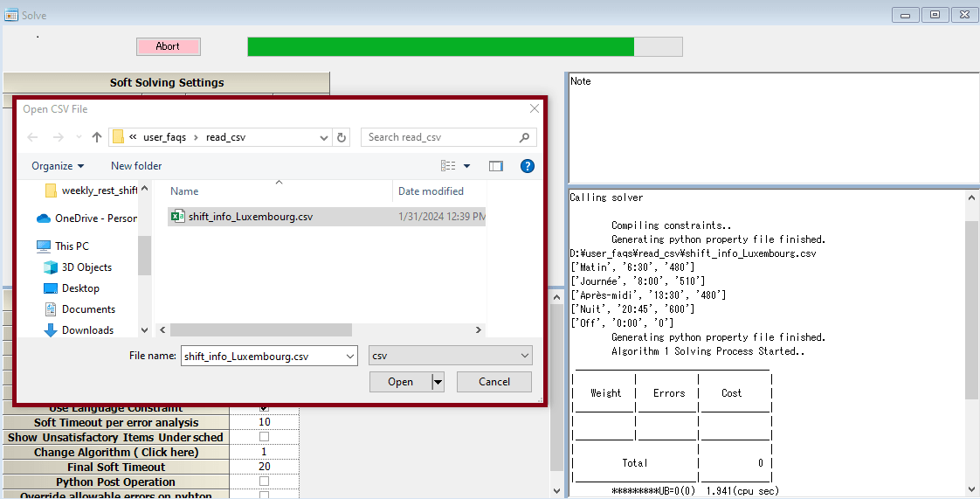Click the search magnifier icon
The height and width of the screenshot is (499, 980).
click(x=524, y=137)
